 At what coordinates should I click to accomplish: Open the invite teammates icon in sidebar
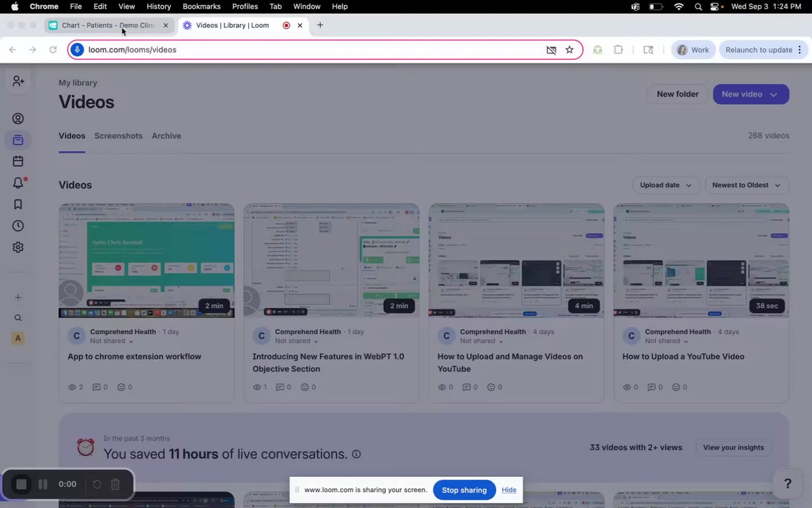[x=18, y=81]
